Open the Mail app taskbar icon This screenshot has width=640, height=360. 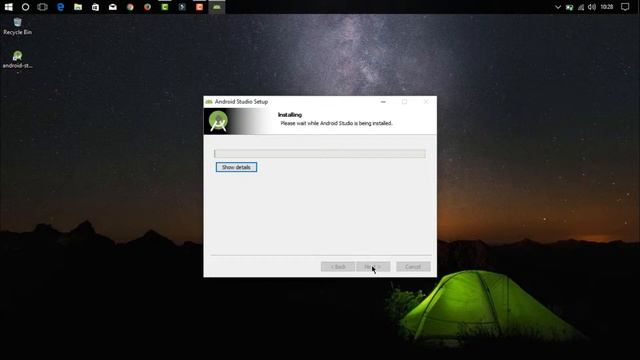coord(113,7)
